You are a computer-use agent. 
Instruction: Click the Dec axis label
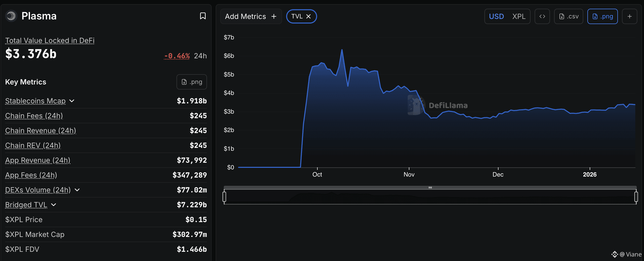pyautogui.click(x=498, y=175)
